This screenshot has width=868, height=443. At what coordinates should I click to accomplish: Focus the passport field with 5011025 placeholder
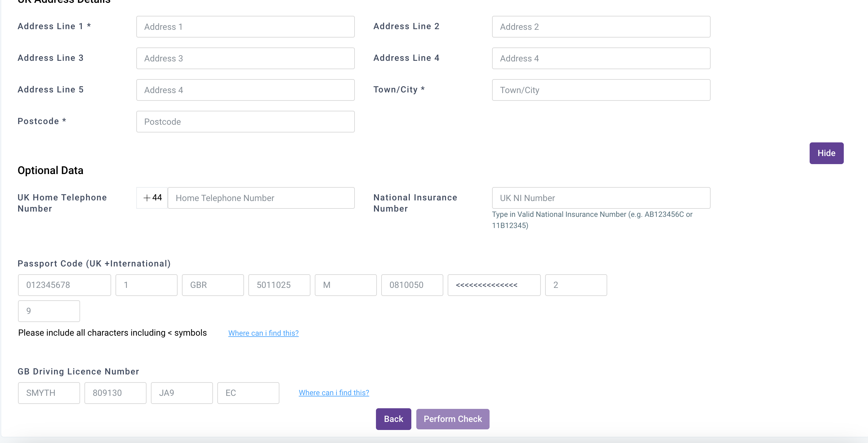[279, 285]
